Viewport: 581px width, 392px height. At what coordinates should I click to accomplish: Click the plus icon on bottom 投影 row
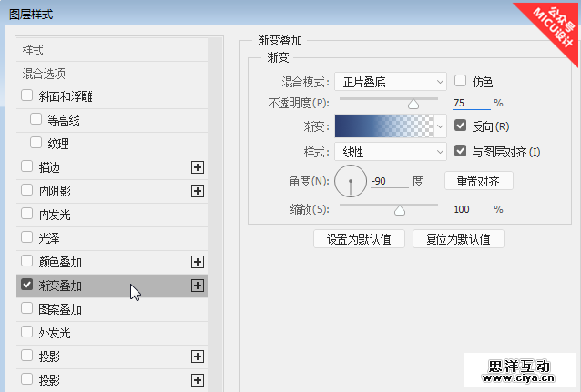pos(197,380)
